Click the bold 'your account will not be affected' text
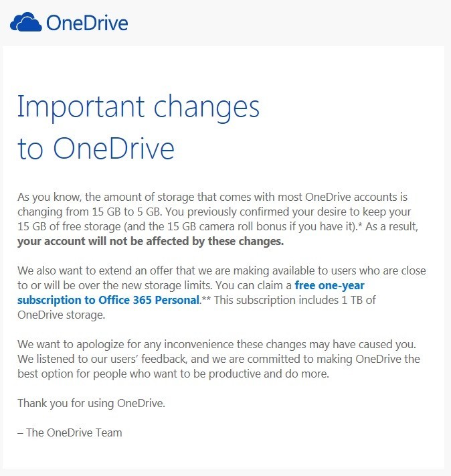 [151, 241]
